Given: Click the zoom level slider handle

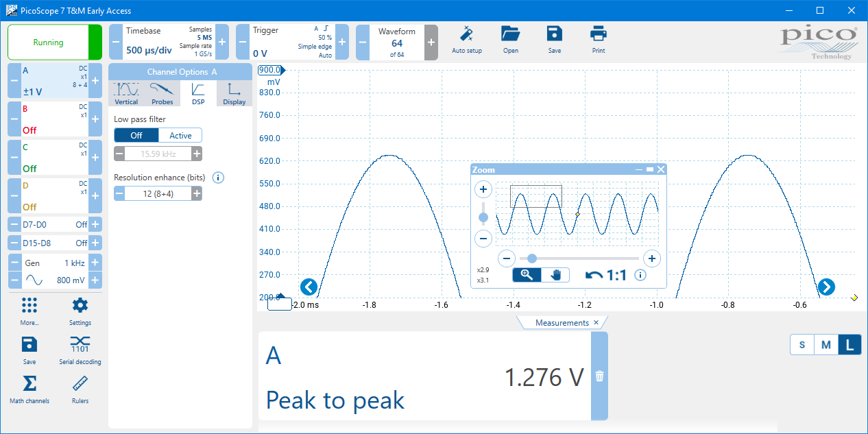Looking at the screenshot, I should coord(533,258).
